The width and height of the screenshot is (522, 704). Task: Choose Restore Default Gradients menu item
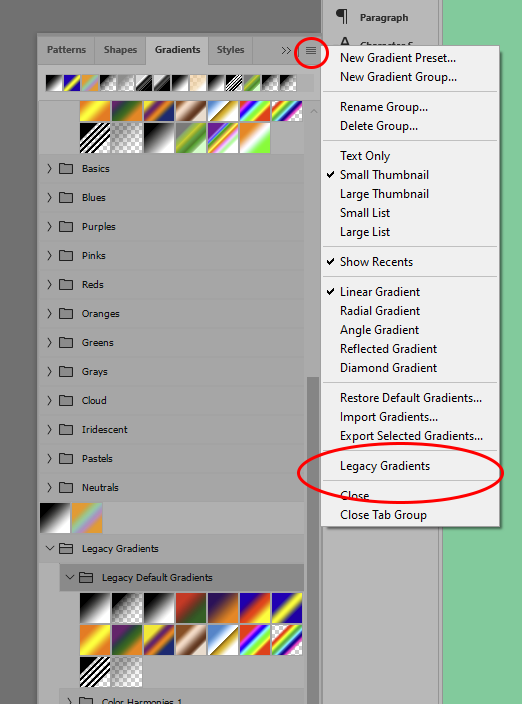(411, 398)
